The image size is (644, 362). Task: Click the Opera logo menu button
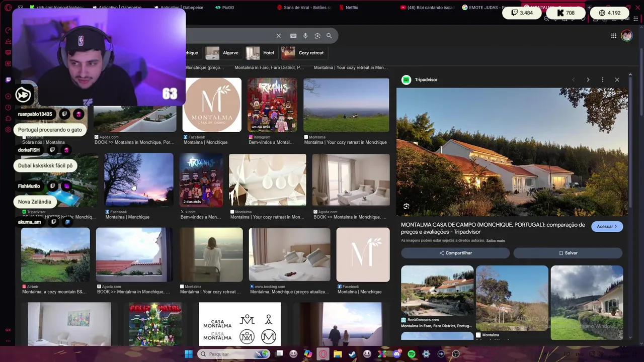8,8
